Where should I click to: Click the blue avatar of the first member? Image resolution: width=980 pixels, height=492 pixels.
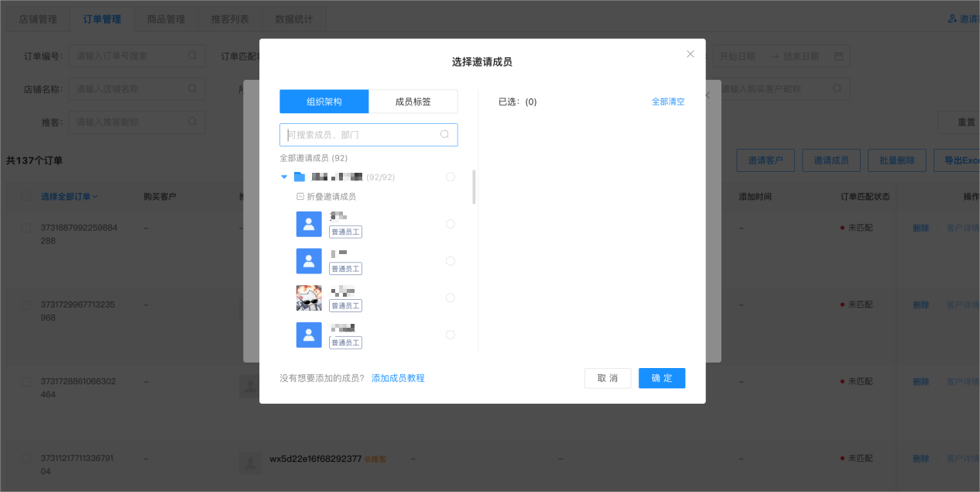pos(309,224)
